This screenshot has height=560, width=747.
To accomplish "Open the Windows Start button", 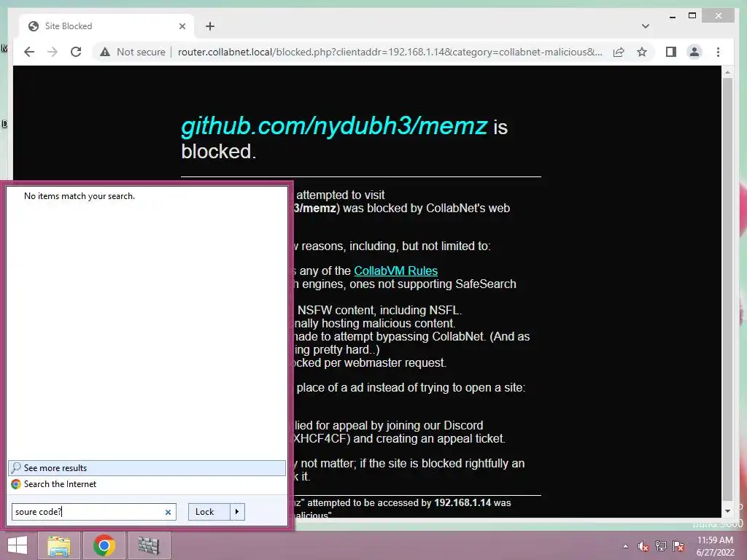I will 18,545.
